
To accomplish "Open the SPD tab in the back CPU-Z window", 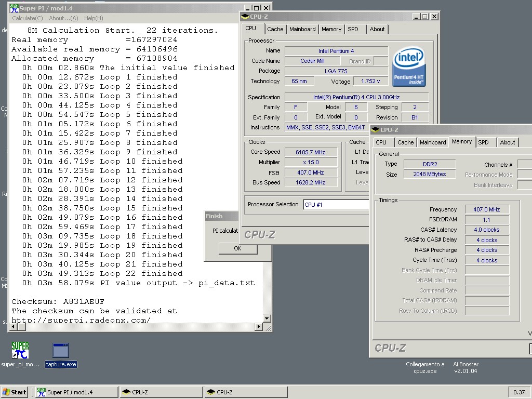I will tap(353, 29).
